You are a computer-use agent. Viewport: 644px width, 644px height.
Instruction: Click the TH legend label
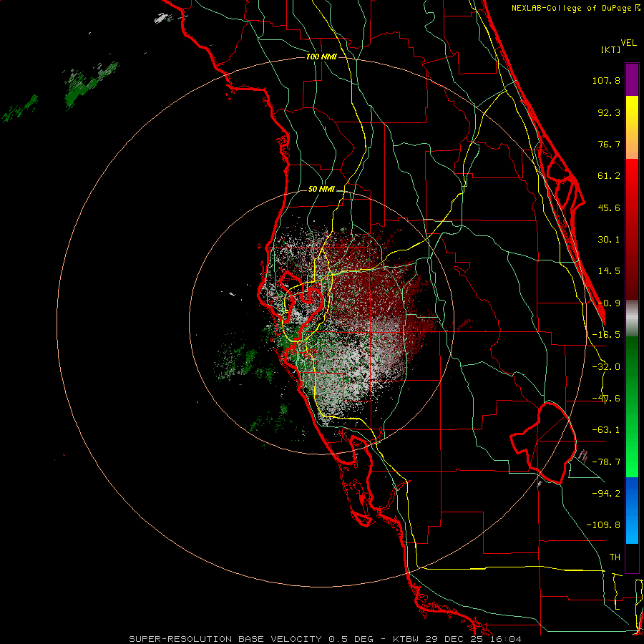point(615,557)
